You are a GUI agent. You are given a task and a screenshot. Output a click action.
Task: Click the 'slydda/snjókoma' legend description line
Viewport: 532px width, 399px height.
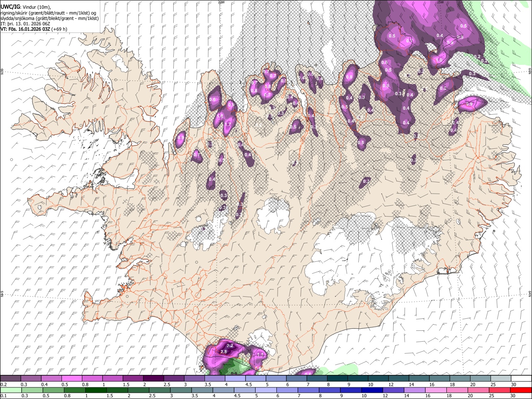point(49,18)
